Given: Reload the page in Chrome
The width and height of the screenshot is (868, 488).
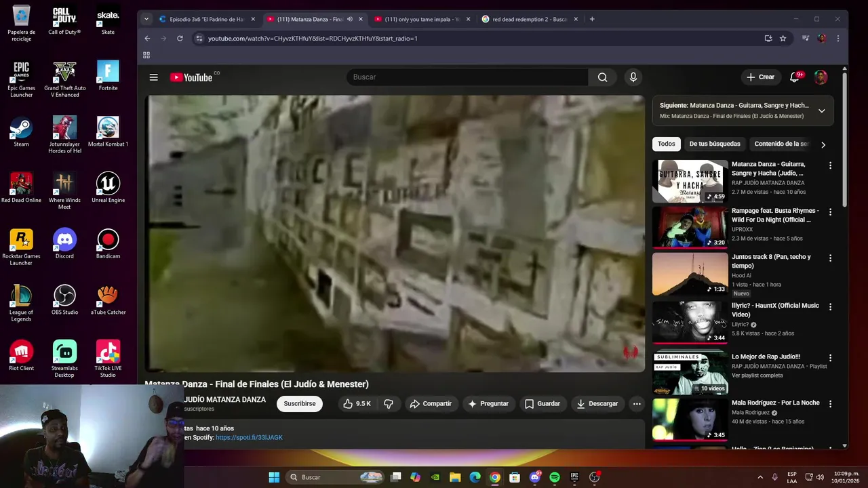Looking at the screenshot, I should [x=180, y=39].
